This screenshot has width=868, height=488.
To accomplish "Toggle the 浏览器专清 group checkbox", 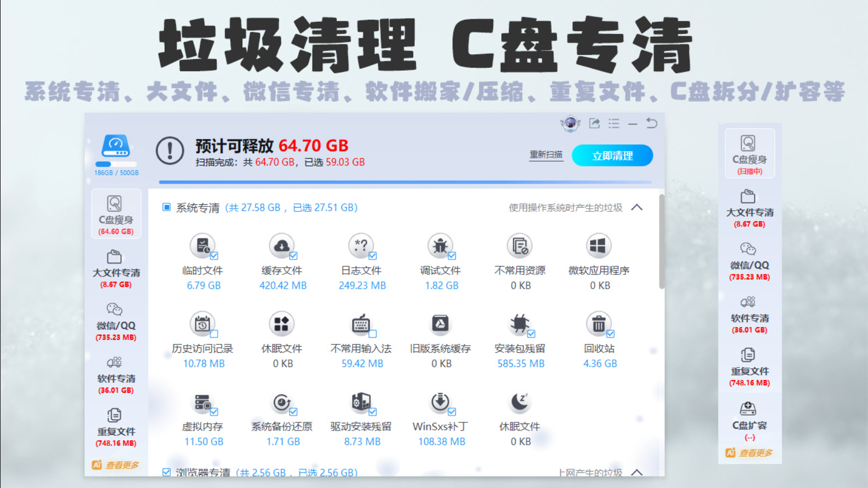I will (x=166, y=472).
